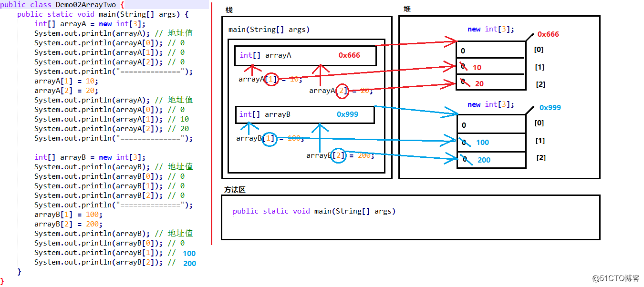Click main method signature inside method area box
Screen dimensions: 644x287
(314, 211)
